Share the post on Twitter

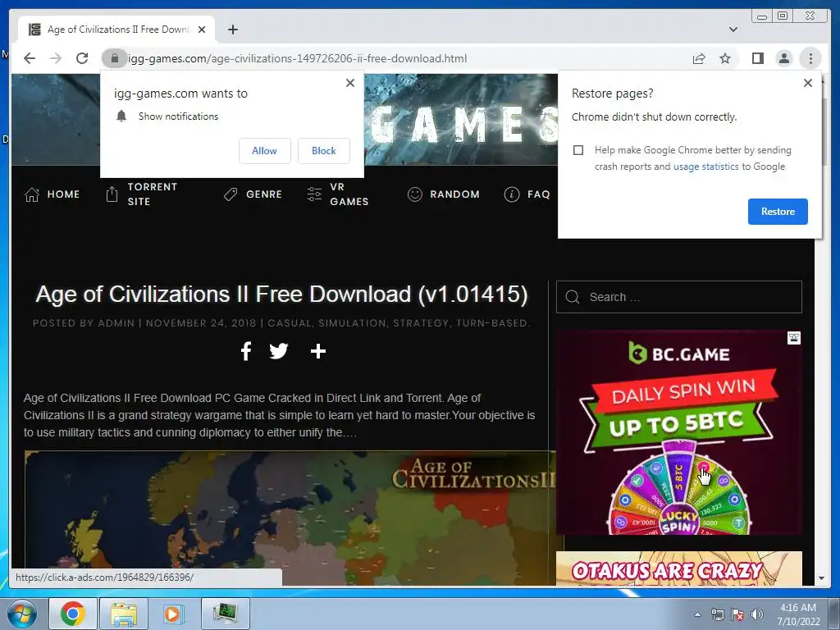point(279,351)
